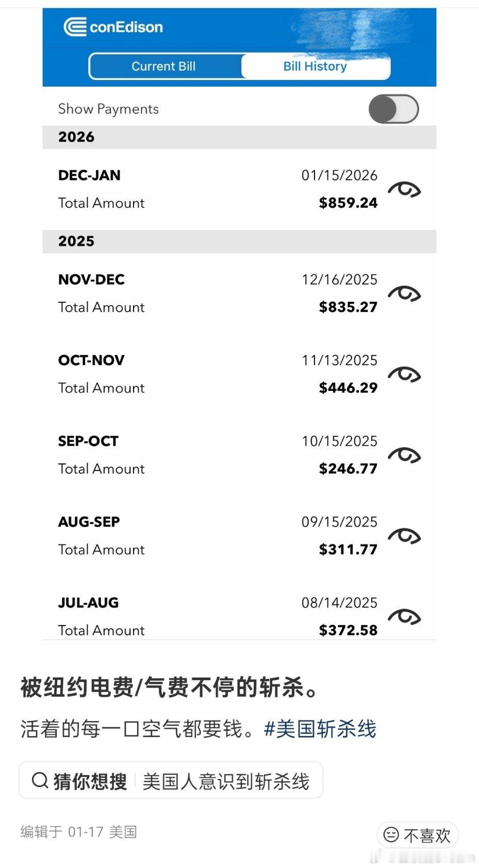
Task: Toggle the Show Payments switch
Action: pyautogui.click(x=393, y=109)
